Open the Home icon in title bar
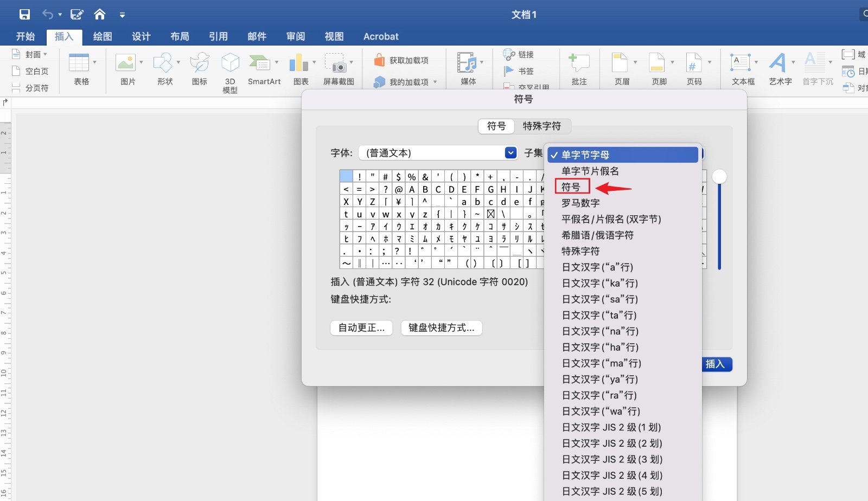The width and height of the screenshot is (868, 501). point(100,14)
